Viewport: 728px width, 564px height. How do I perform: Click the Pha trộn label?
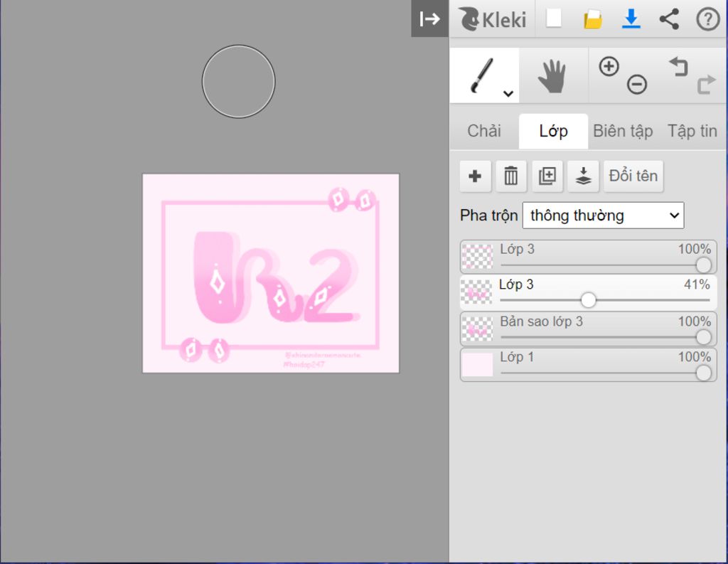click(488, 216)
